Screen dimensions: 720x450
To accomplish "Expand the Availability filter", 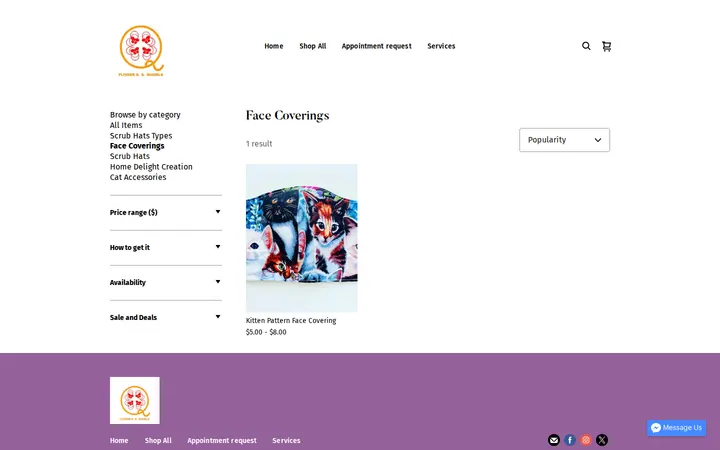I will (x=166, y=282).
